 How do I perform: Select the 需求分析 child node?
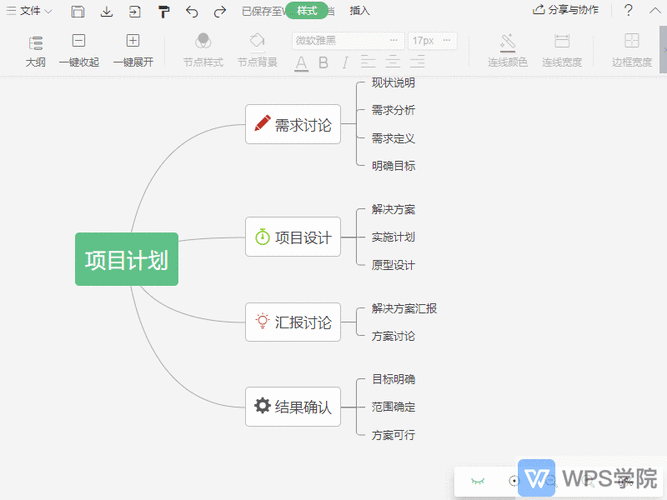[x=393, y=110]
